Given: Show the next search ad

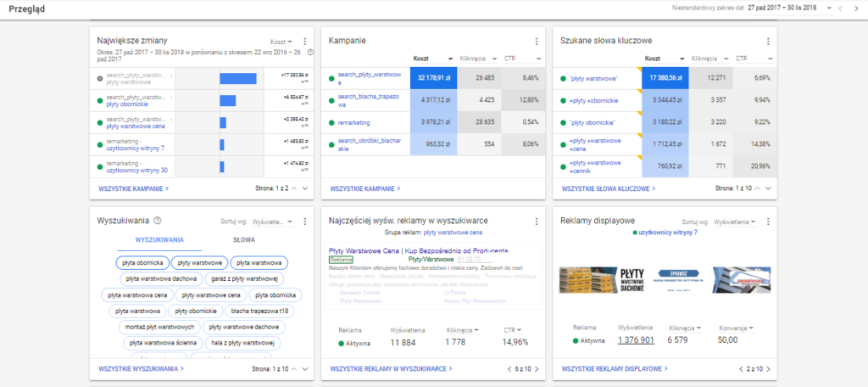Looking at the screenshot, I should 536,369.
